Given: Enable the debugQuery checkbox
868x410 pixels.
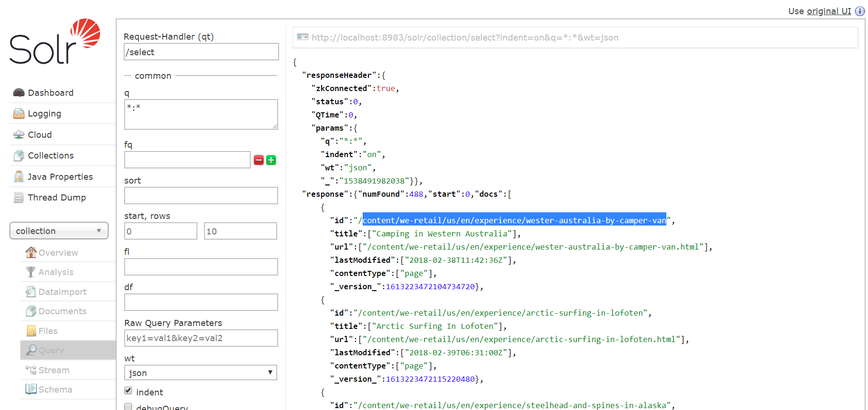Looking at the screenshot, I should coord(128,406).
